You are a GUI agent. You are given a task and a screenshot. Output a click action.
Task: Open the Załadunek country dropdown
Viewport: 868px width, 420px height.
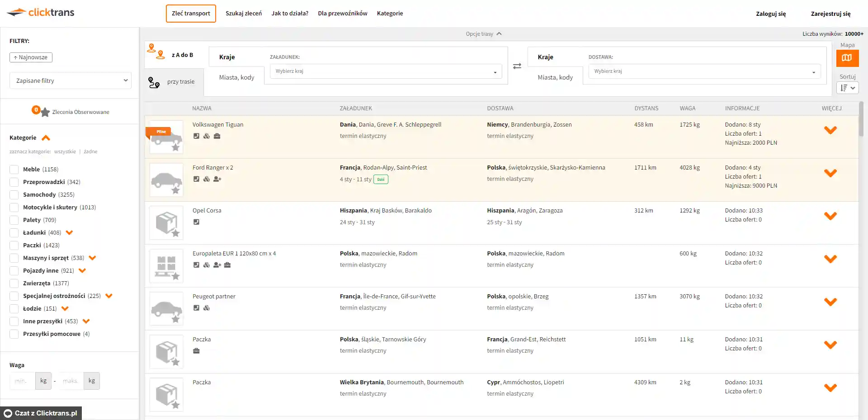(x=386, y=71)
